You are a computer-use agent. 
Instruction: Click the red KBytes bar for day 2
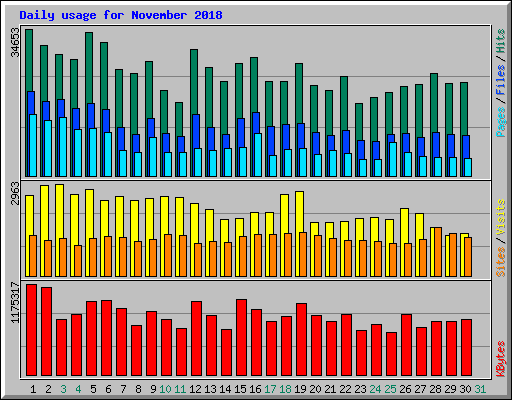pyautogui.click(x=46, y=331)
